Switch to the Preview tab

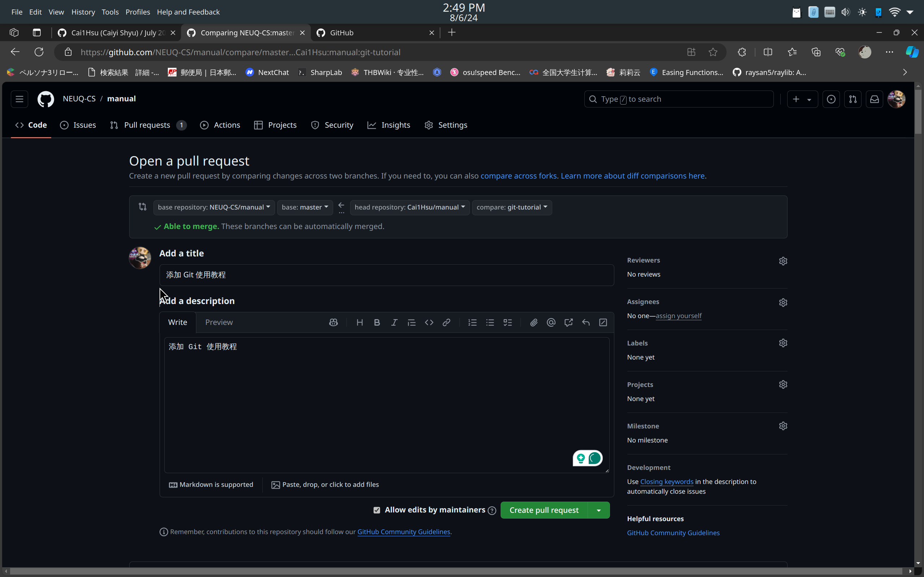[x=219, y=322]
